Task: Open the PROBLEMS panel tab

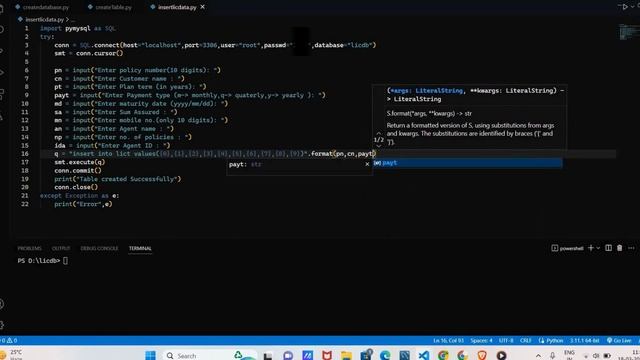Action: [x=29, y=248]
